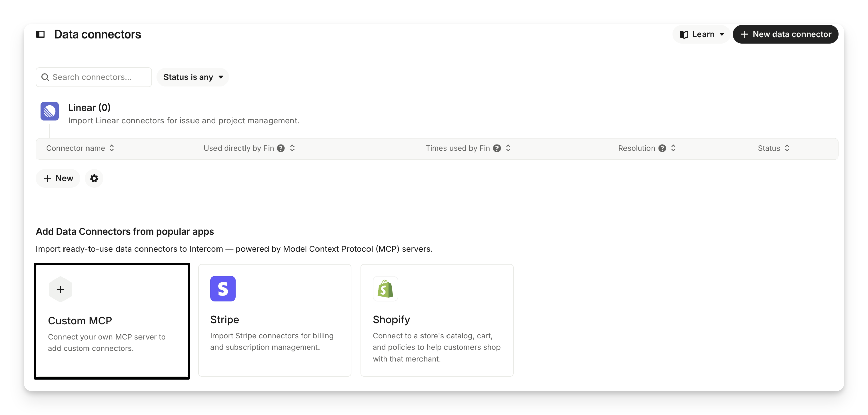Open Linear settings gear icon

pyautogui.click(x=94, y=178)
